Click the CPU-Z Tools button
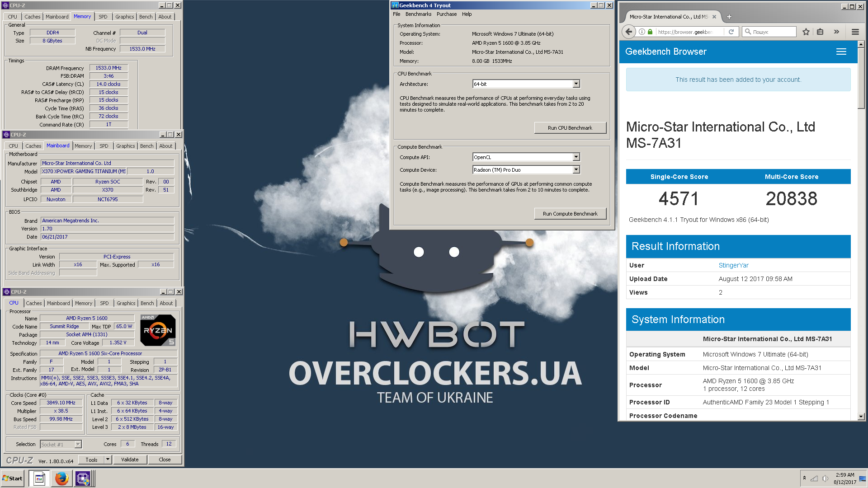868x488 pixels. [91, 460]
